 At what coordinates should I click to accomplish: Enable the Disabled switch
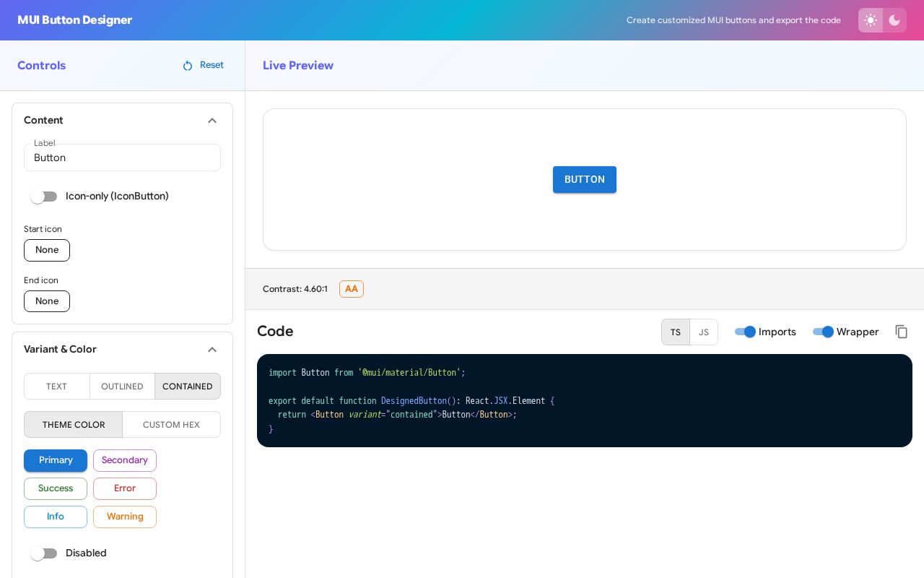tap(44, 553)
